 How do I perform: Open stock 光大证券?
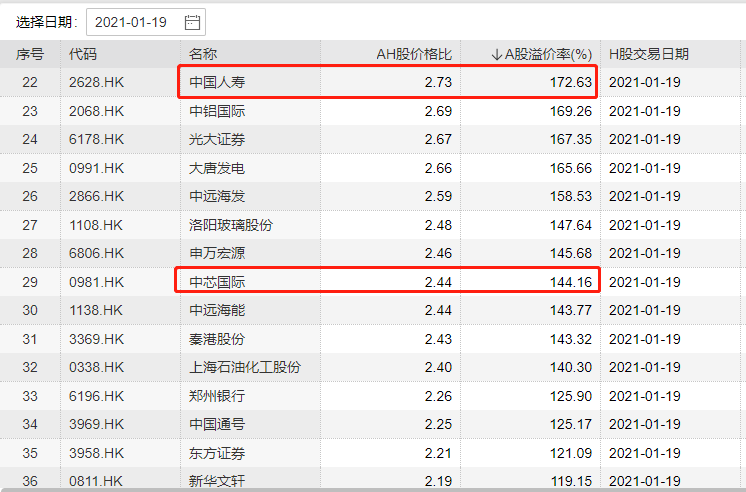pos(217,139)
